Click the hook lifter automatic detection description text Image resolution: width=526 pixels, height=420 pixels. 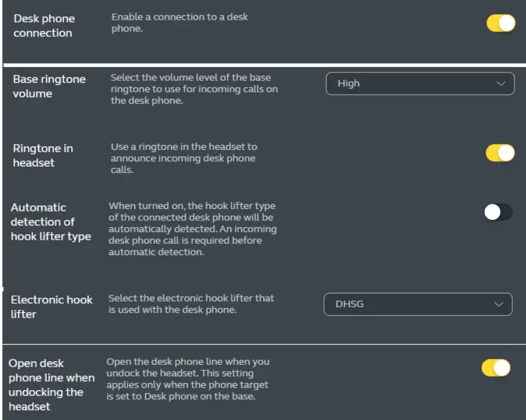coord(192,229)
